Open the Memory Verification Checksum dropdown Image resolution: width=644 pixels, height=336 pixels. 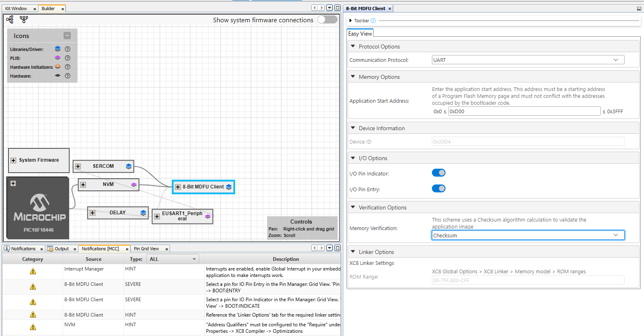tap(528, 235)
